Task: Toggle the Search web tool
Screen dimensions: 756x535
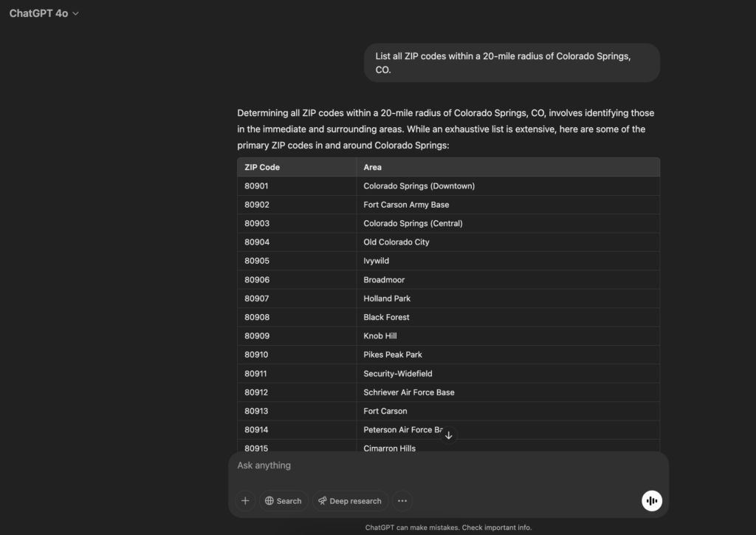Action: (x=283, y=501)
